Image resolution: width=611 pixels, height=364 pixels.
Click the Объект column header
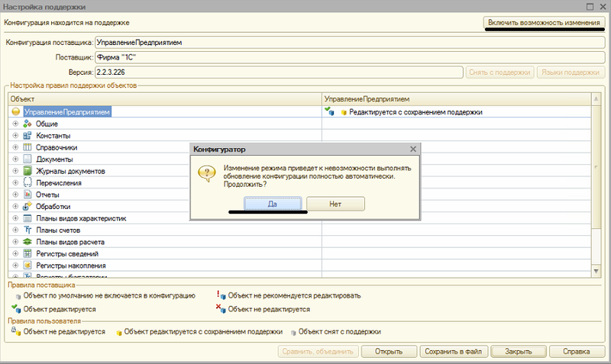coord(164,100)
